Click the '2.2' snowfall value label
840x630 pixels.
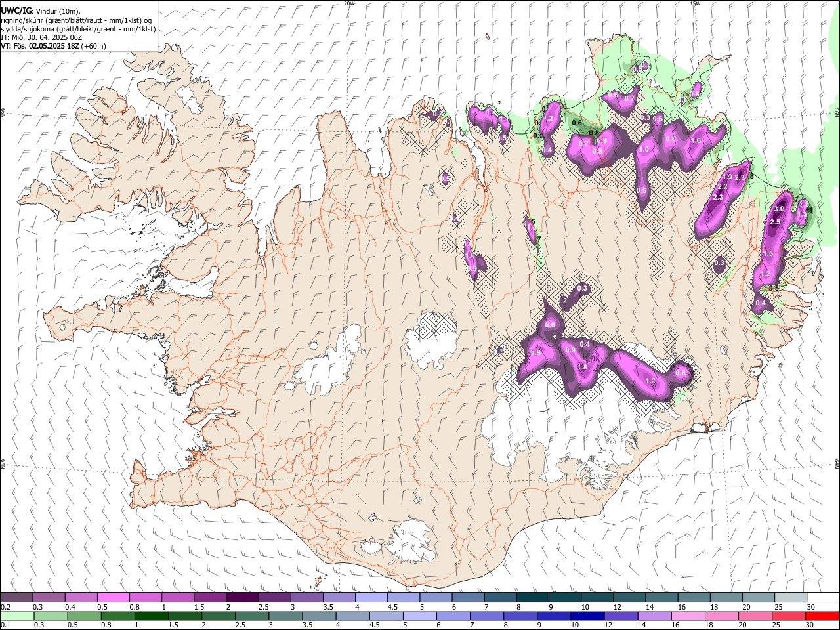[723, 188]
